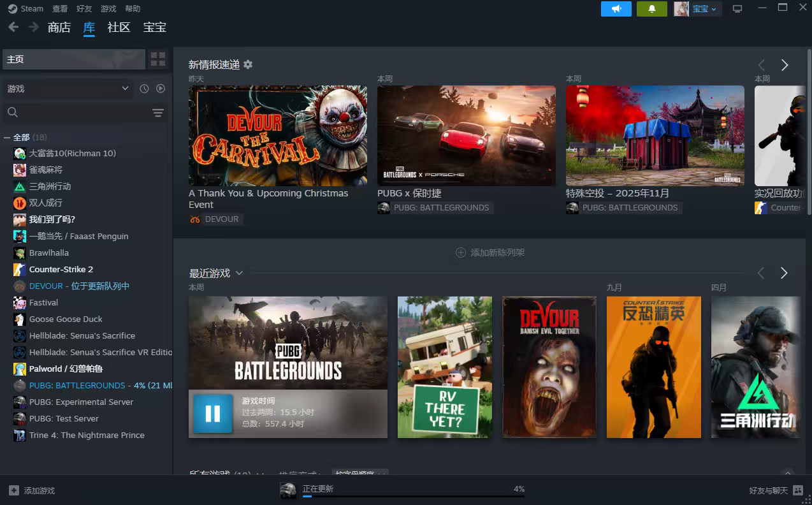Switch to grid collections view icon

tap(158, 59)
